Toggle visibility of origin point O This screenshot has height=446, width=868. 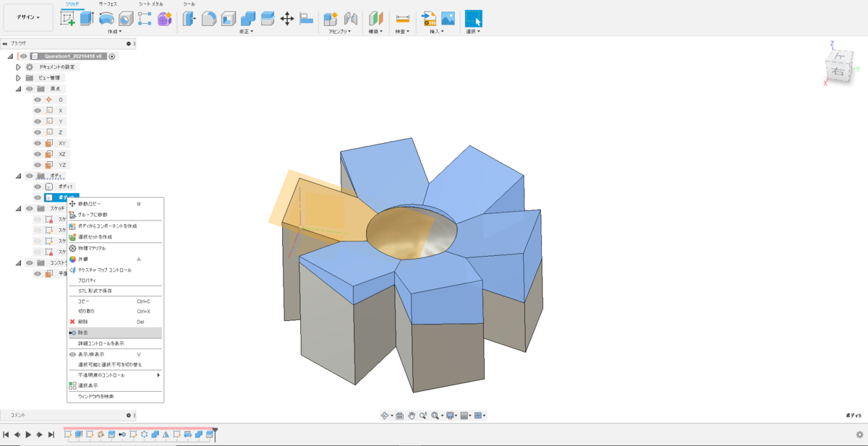click(x=38, y=100)
